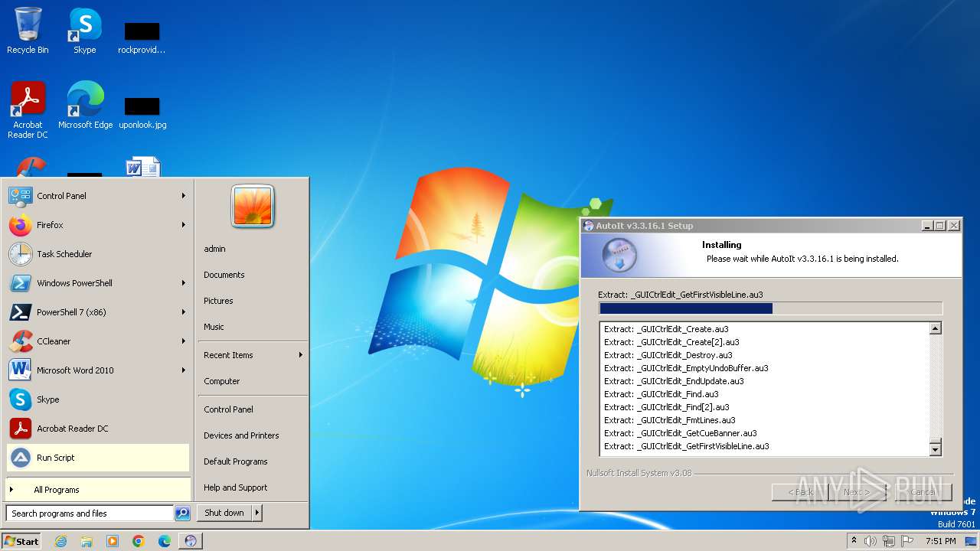Screen dimensions: 980x551
Task: Open Task Scheduler from Start menu
Action: pyautogui.click(x=97, y=254)
